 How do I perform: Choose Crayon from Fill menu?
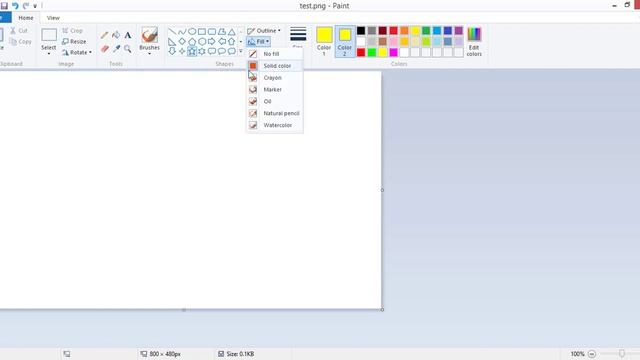pyautogui.click(x=275, y=78)
